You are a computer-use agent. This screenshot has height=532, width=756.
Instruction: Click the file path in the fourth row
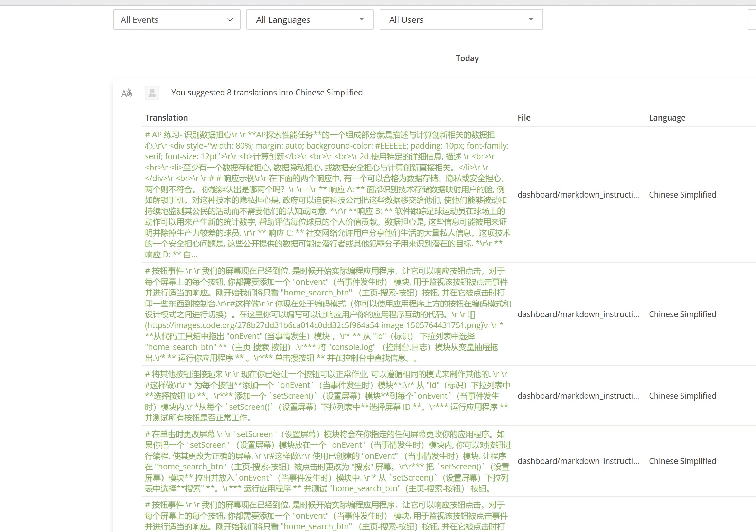click(578, 461)
